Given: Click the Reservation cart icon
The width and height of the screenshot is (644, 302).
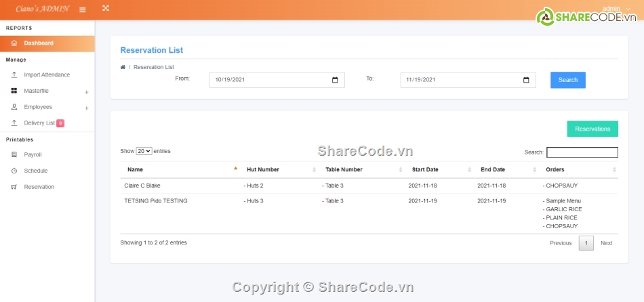Looking at the screenshot, I should coord(14,187).
